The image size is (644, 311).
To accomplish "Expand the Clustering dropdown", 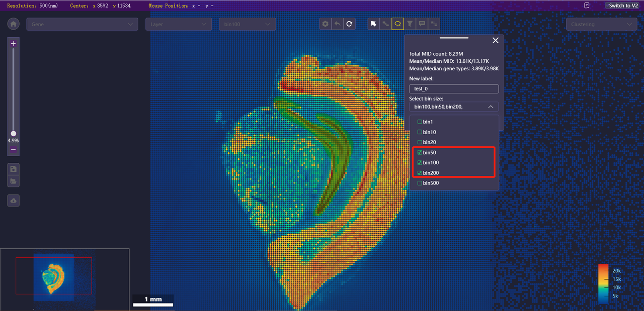I will [x=601, y=24].
